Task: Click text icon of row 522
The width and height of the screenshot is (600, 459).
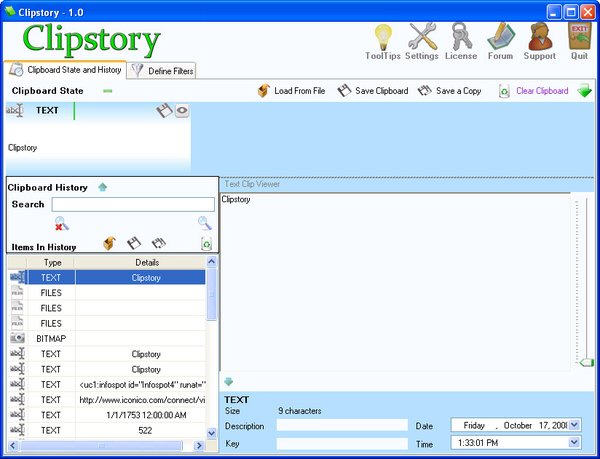Action: pyautogui.click(x=17, y=430)
